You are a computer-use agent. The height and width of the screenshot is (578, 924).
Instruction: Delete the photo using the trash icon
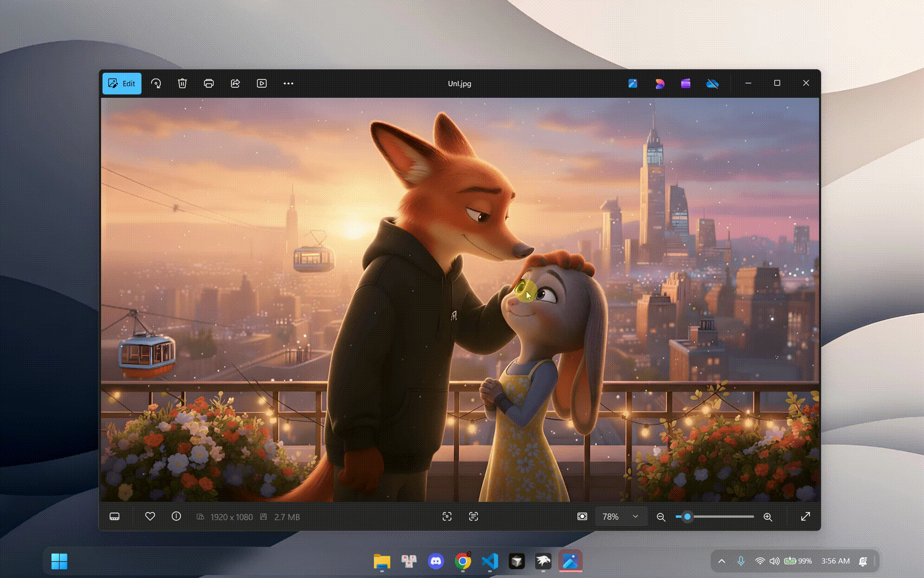182,83
